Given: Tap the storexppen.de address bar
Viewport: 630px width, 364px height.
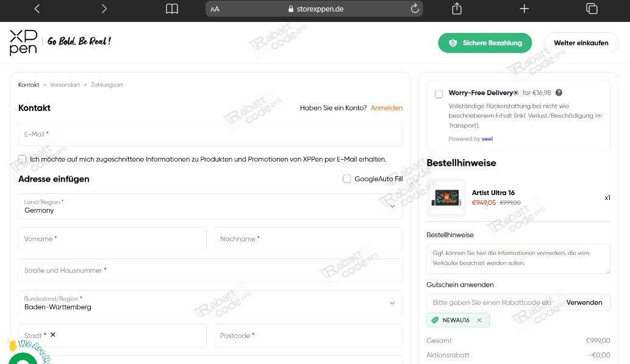Looking at the screenshot, I should pyautogui.click(x=314, y=9).
